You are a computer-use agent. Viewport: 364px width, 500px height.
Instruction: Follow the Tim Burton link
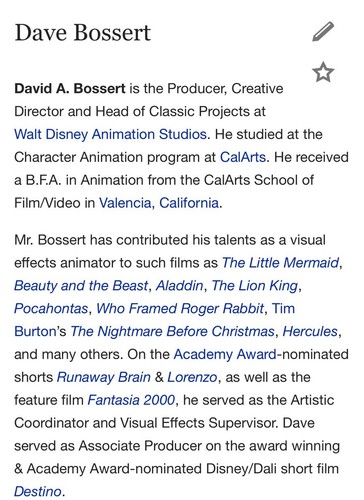point(283,308)
